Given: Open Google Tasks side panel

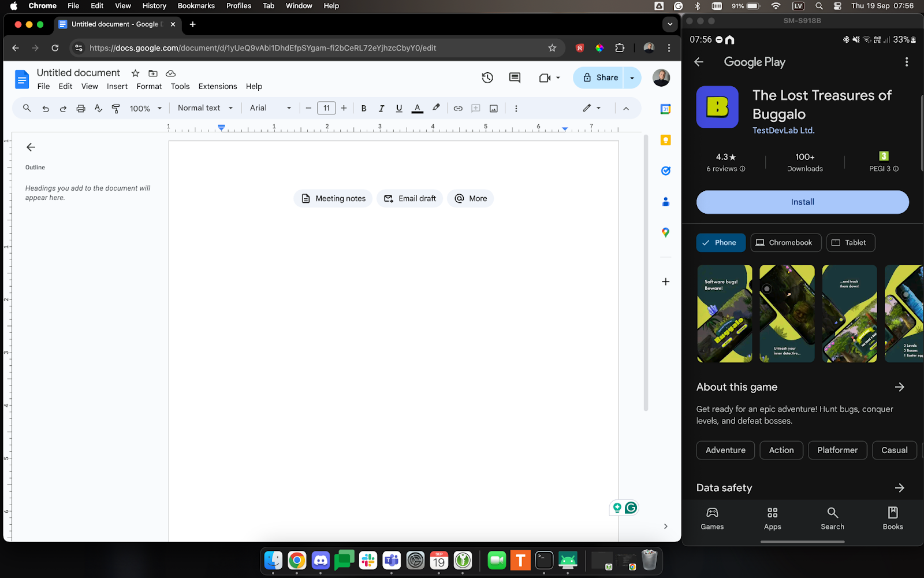Looking at the screenshot, I should pos(665,171).
